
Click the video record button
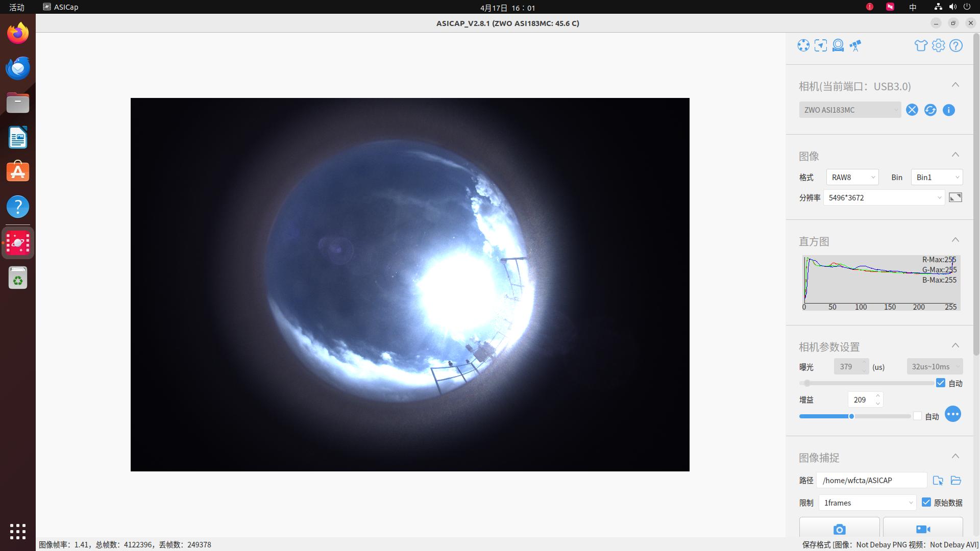[x=923, y=529]
